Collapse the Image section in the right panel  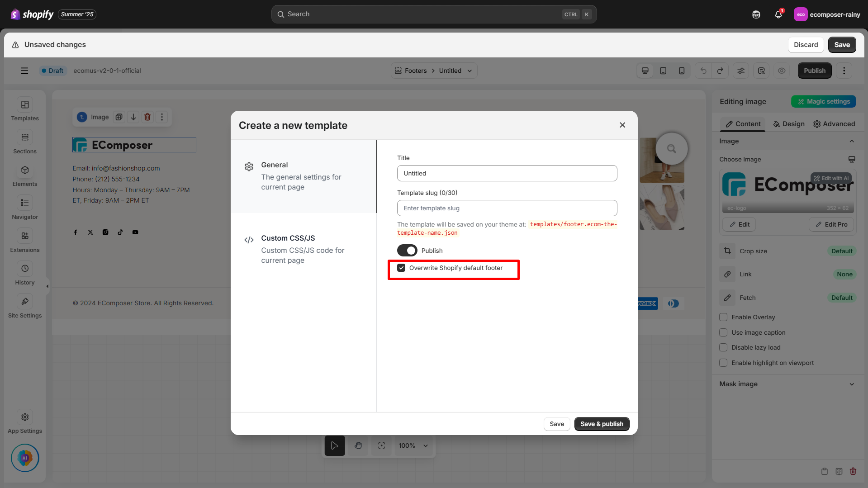pos(852,141)
